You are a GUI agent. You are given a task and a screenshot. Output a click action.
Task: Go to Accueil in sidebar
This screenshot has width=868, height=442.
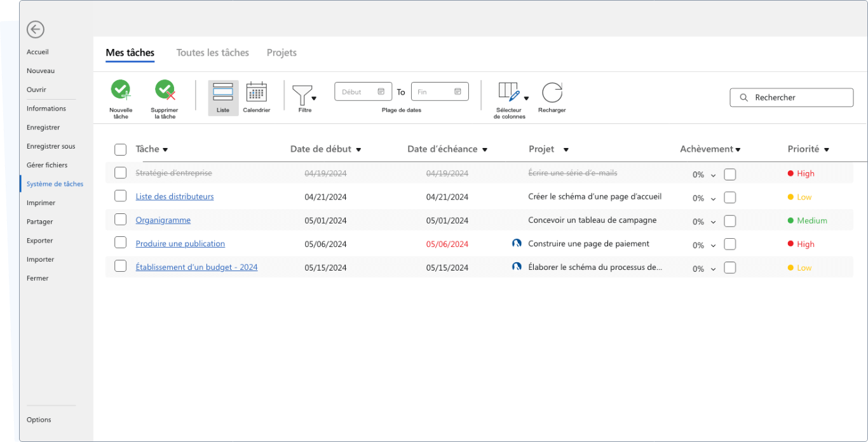pyautogui.click(x=37, y=52)
